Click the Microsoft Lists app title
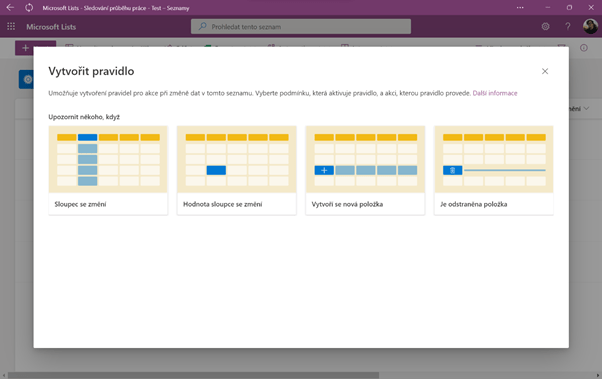 point(51,27)
